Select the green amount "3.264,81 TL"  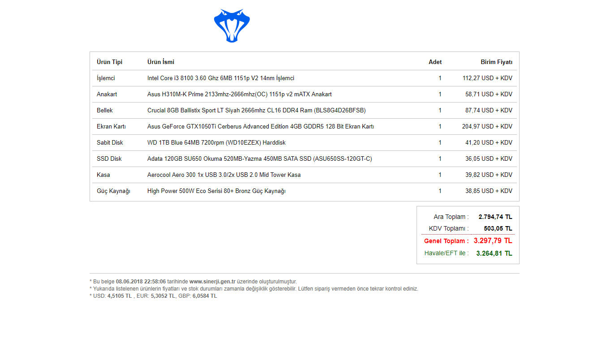coord(494,253)
